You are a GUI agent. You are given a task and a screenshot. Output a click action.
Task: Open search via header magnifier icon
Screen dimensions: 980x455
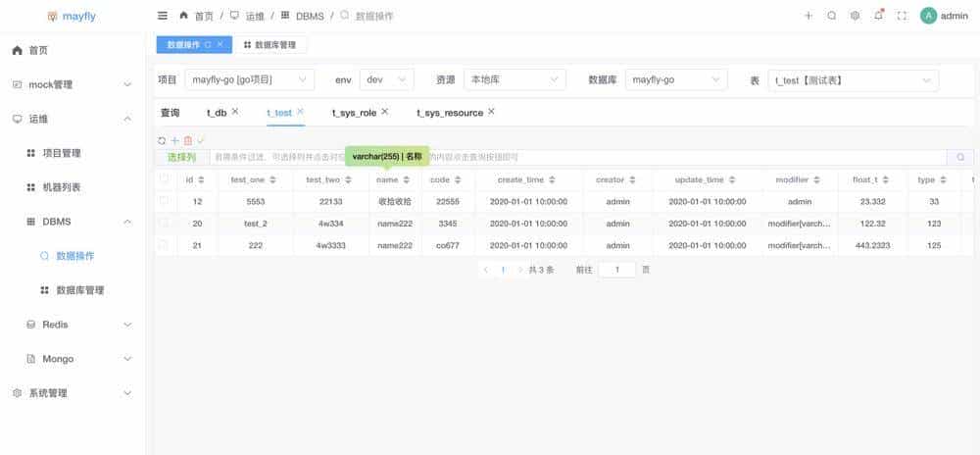[831, 16]
